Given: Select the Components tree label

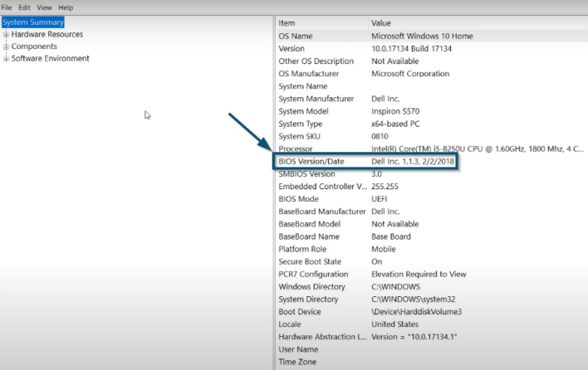Looking at the screenshot, I should point(34,46).
